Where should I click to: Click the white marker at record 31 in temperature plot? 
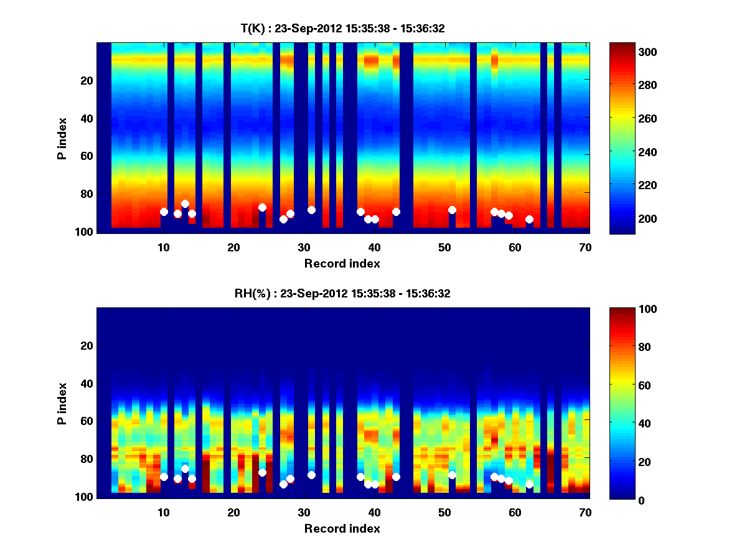click(x=311, y=210)
